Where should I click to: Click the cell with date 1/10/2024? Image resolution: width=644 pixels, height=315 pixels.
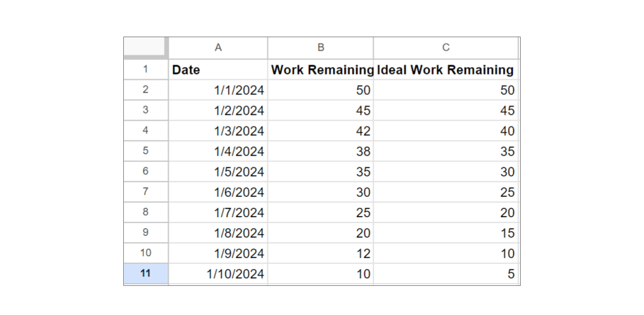point(218,274)
